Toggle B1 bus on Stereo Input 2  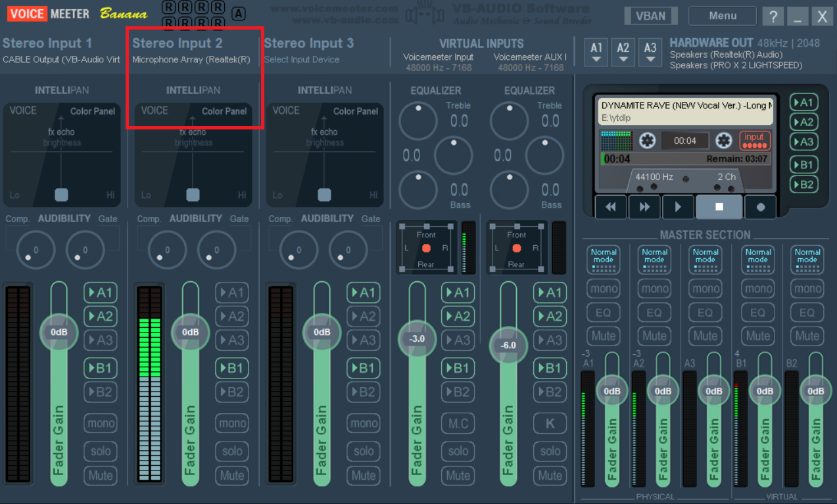pos(231,368)
